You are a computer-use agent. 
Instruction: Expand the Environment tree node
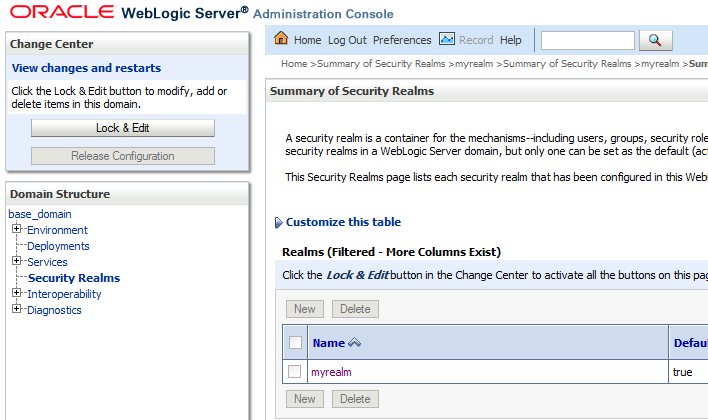click(x=16, y=230)
